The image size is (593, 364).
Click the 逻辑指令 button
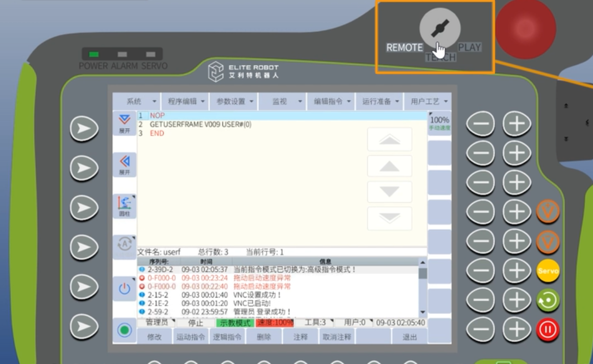pyautogui.click(x=227, y=337)
